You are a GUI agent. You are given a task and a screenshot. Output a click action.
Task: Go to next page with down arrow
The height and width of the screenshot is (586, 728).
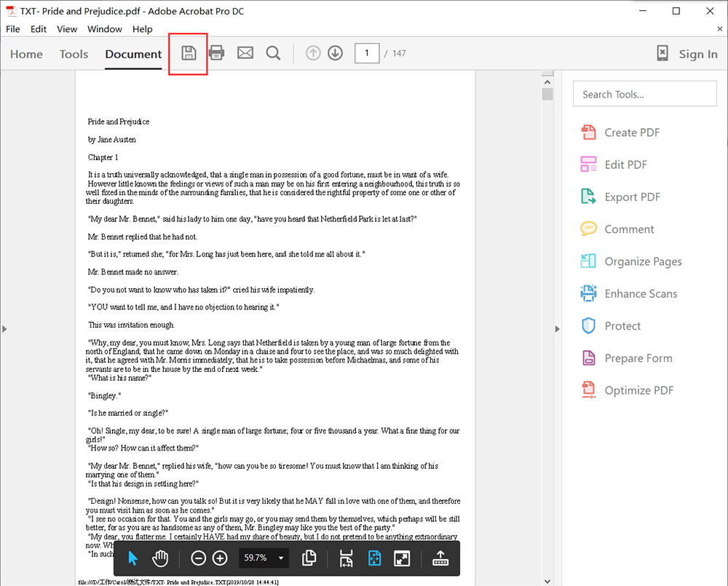(335, 53)
